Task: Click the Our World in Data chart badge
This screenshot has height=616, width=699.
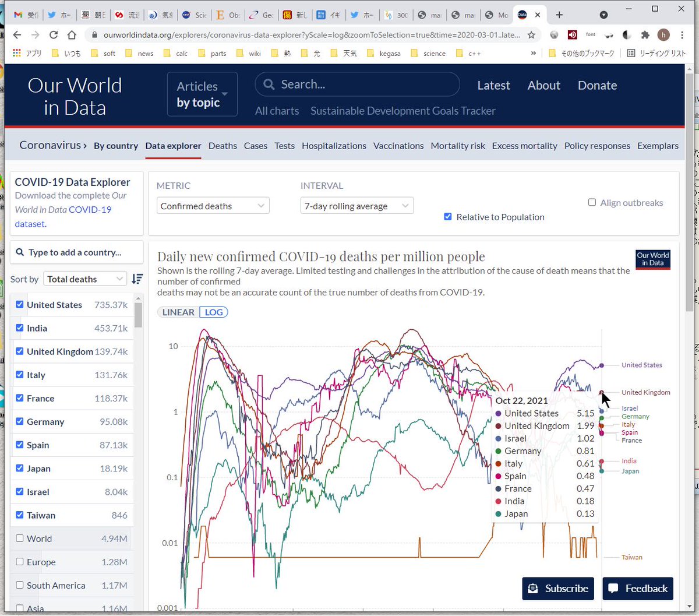Action: click(x=653, y=259)
